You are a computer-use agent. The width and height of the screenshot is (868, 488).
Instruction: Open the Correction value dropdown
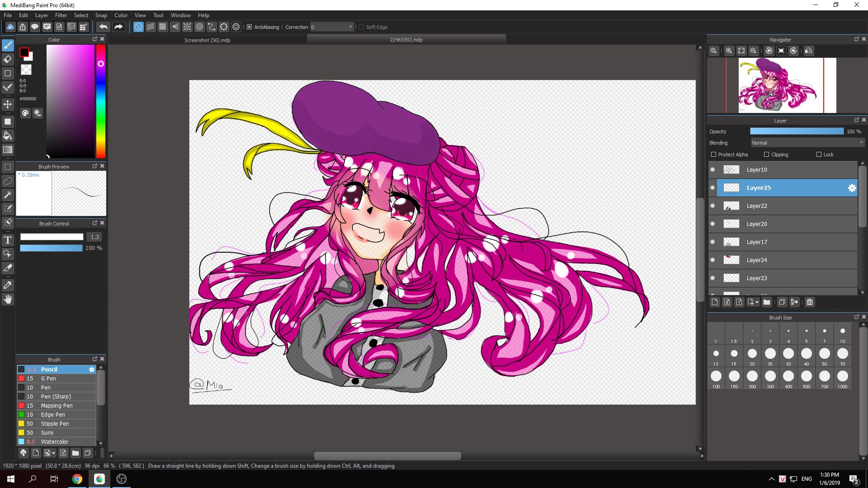pyautogui.click(x=350, y=27)
